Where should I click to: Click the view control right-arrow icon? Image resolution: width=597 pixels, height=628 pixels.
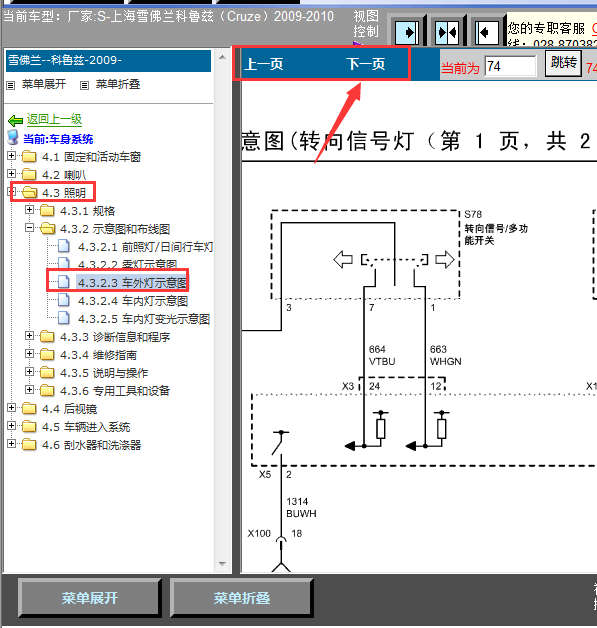407,32
